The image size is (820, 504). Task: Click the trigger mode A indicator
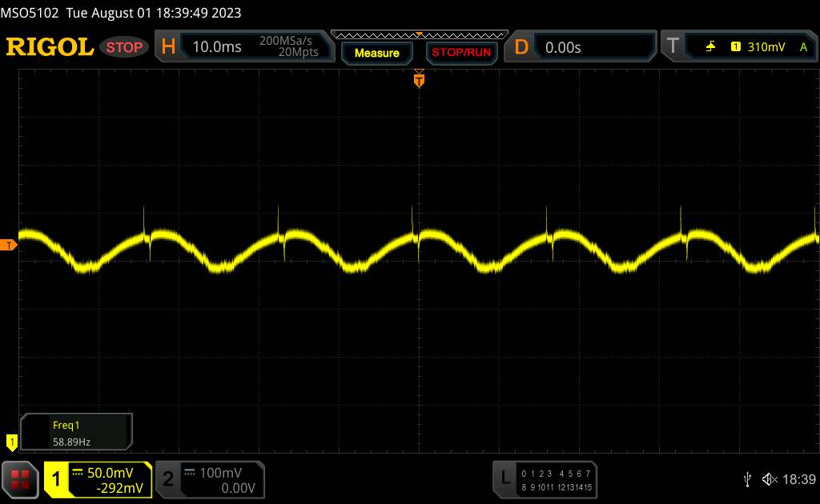point(803,47)
